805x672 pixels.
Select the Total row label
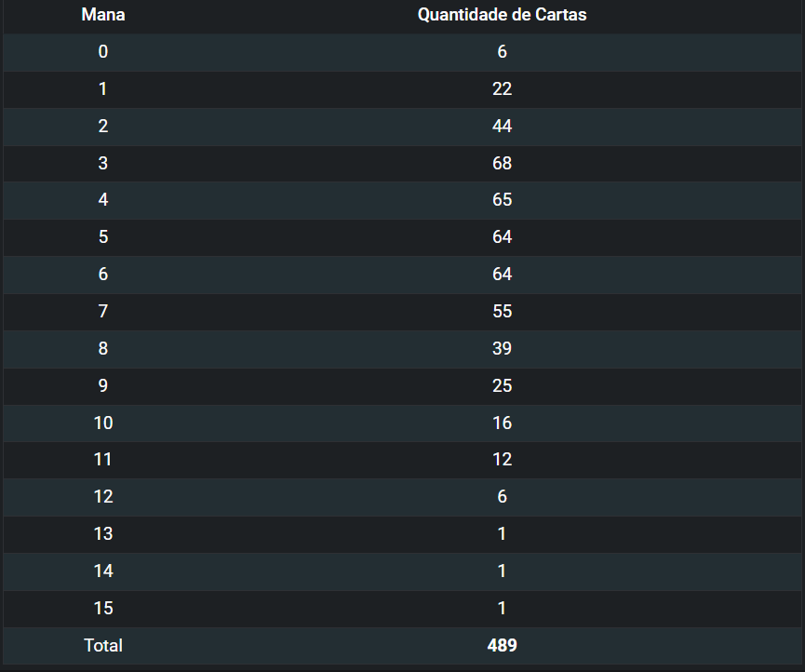click(102, 645)
